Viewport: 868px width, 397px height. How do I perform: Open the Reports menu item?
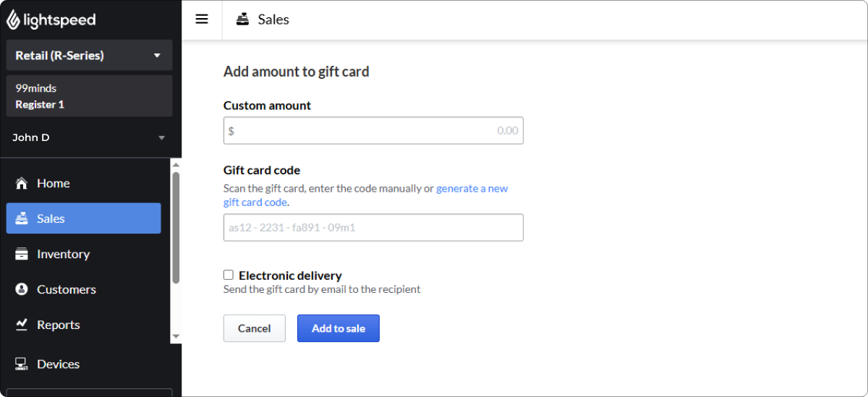pos(84,325)
